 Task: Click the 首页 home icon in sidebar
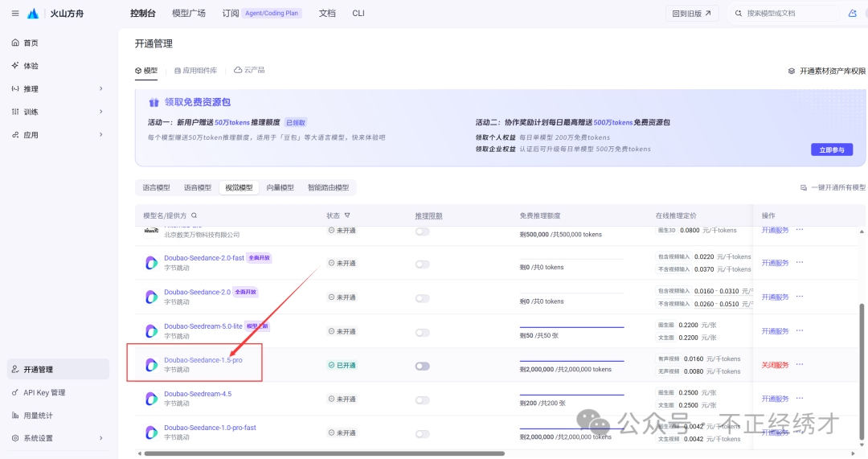pyautogui.click(x=15, y=43)
